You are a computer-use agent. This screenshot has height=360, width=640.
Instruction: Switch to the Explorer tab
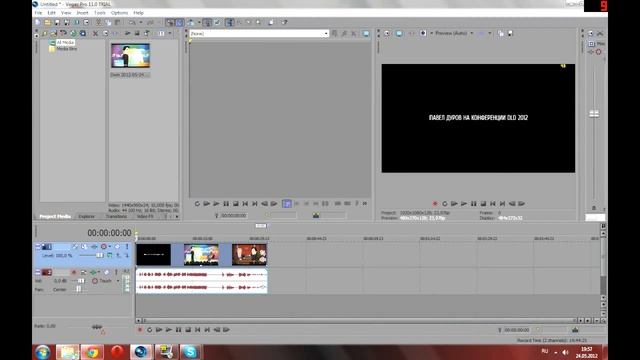(x=87, y=216)
